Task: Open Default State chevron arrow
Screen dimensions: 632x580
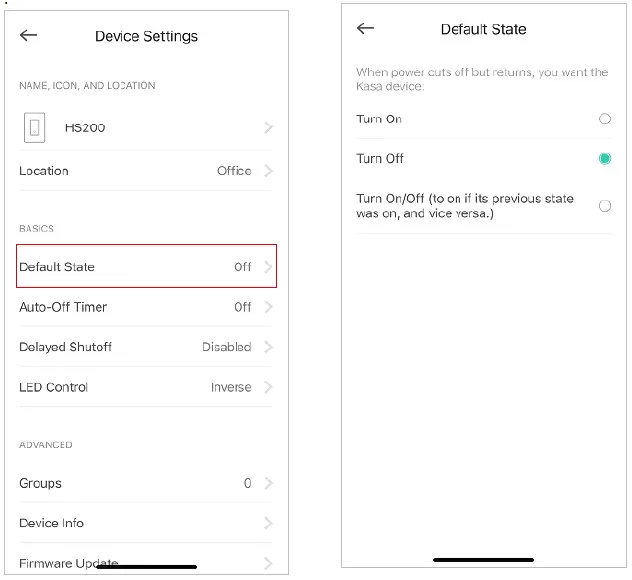Action: coord(268,267)
